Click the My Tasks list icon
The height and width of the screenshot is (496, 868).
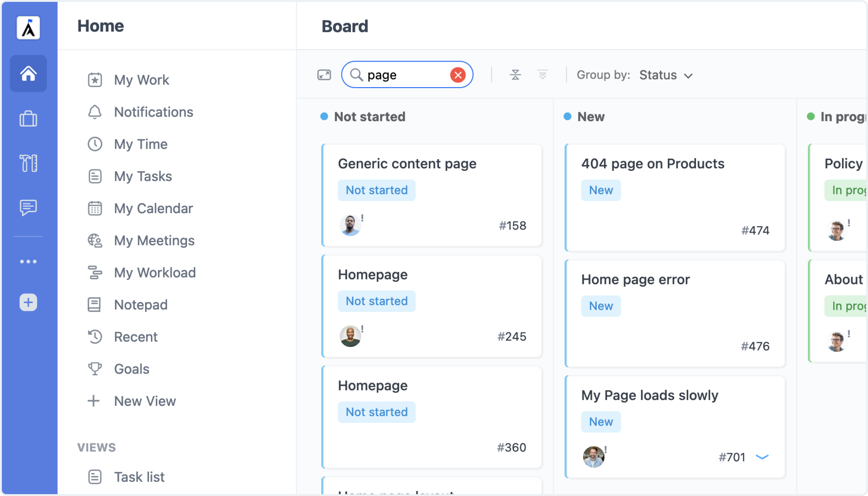pyautogui.click(x=95, y=176)
